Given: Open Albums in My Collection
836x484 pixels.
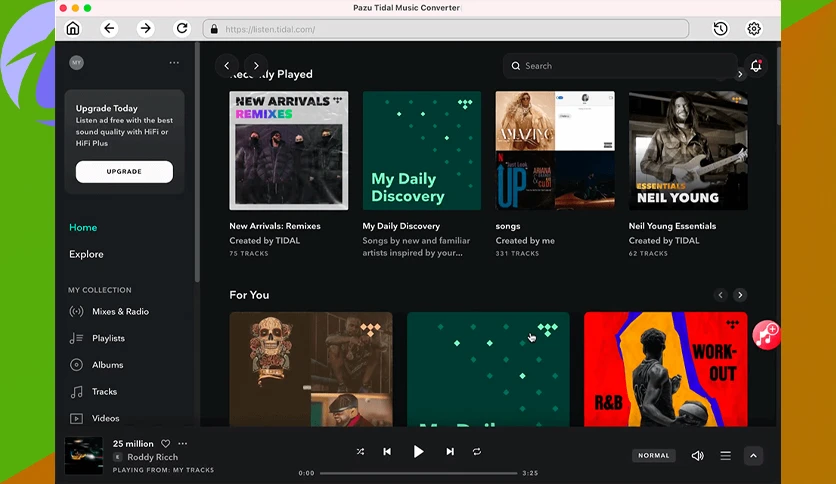Looking at the screenshot, I should (97, 365).
